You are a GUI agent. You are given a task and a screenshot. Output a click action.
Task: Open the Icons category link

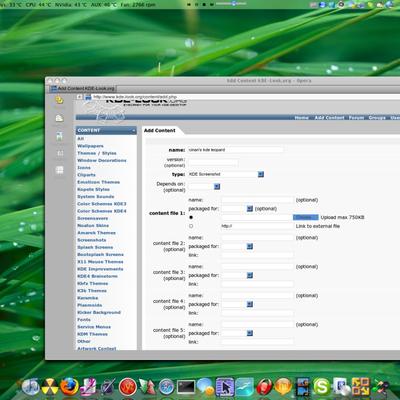pos(84,168)
